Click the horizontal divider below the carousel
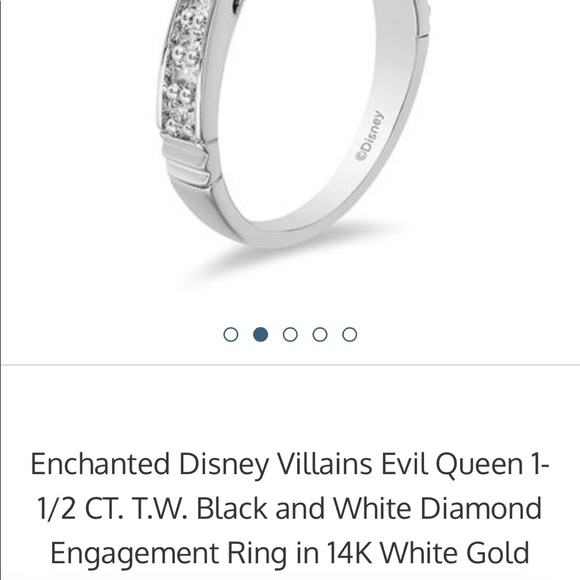580x580 pixels. [291, 365]
